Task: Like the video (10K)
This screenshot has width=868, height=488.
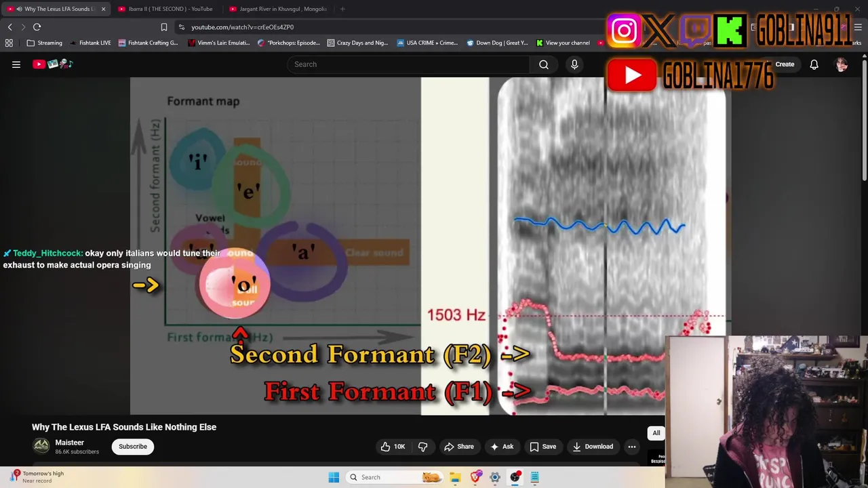Action: coord(393,447)
